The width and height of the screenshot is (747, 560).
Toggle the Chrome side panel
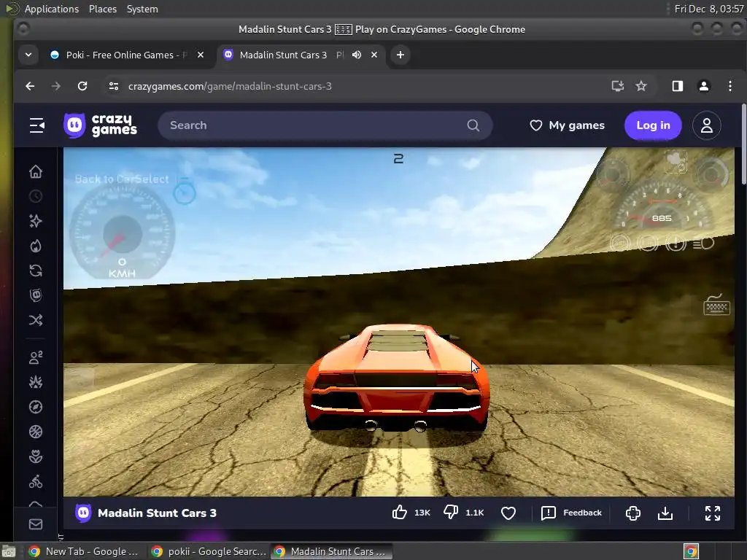tap(678, 86)
